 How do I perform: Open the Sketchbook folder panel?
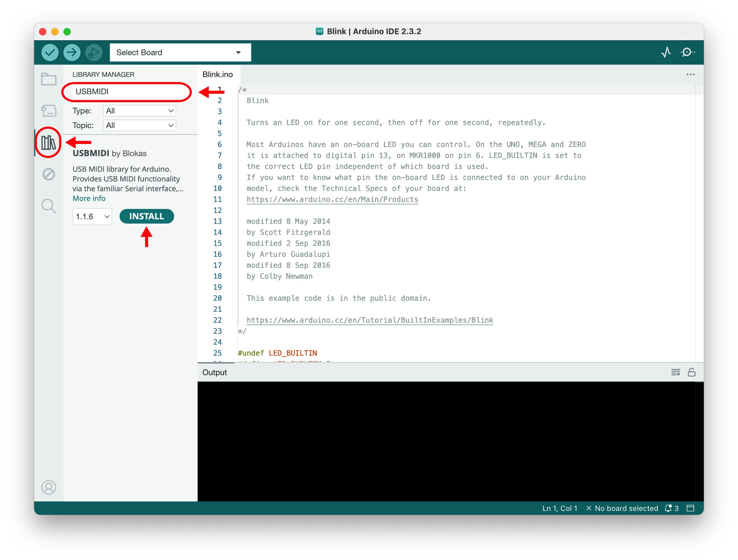click(49, 79)
